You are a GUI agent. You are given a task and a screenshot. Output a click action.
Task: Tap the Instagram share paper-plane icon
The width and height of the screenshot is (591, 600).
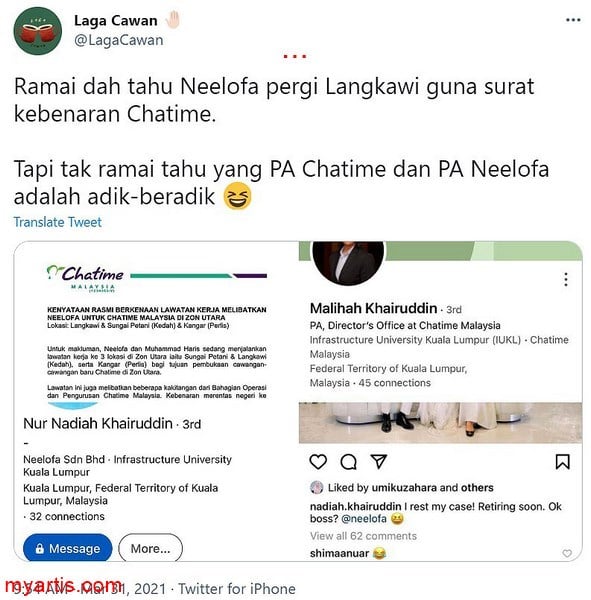pyautogui.click(x=379, y=461)
